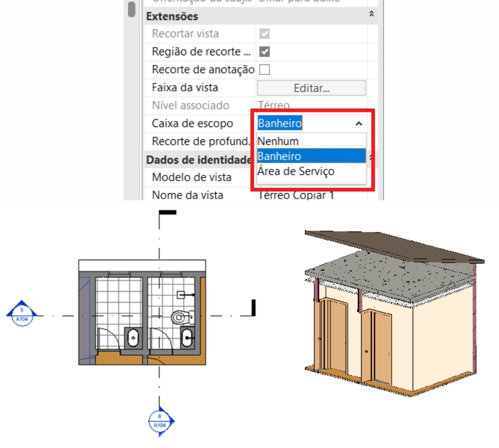499x448 pixels.
Task: Collapse the Caixa de escopo dropdown arrow
Action: point(359,124)
